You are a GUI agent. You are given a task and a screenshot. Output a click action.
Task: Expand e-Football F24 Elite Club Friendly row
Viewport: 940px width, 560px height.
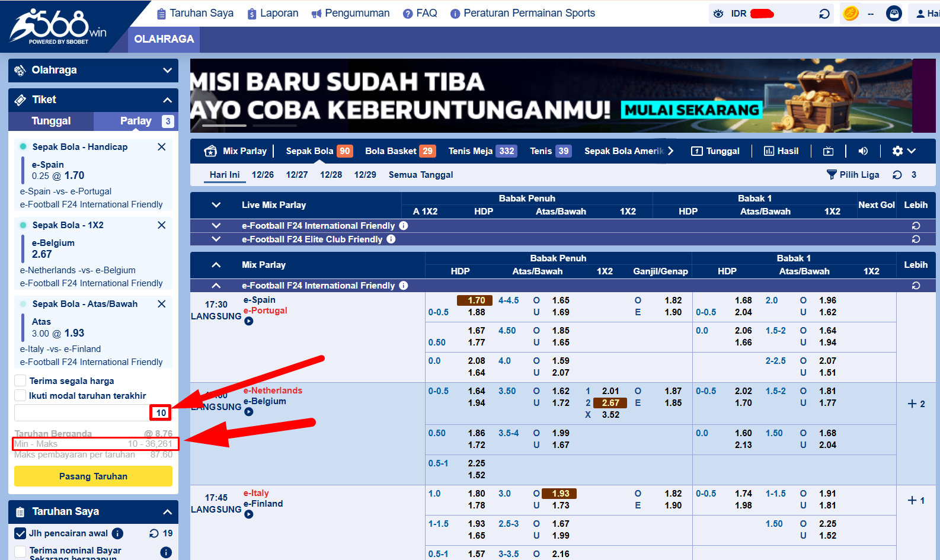tap(216, 239)
